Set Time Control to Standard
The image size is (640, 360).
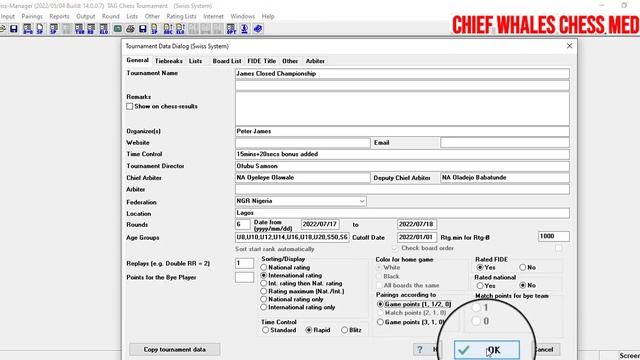266,330
